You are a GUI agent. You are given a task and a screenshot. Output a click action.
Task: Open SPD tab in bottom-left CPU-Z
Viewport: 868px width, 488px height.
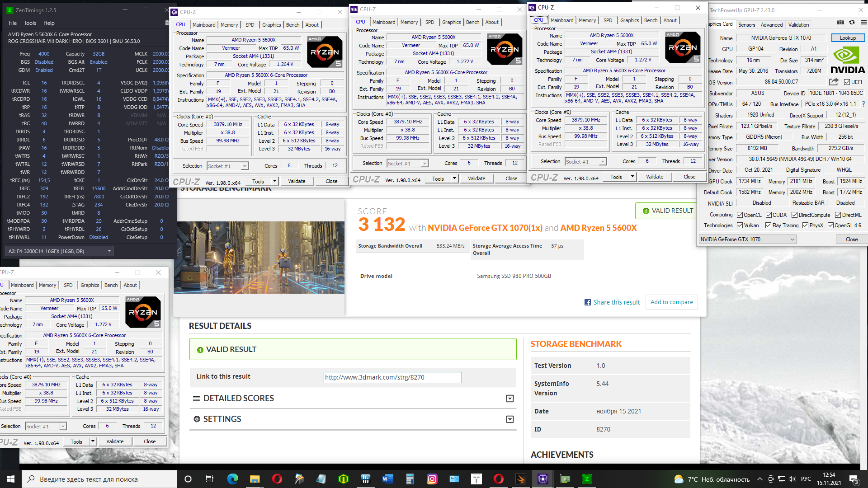[x=68, y=285]
